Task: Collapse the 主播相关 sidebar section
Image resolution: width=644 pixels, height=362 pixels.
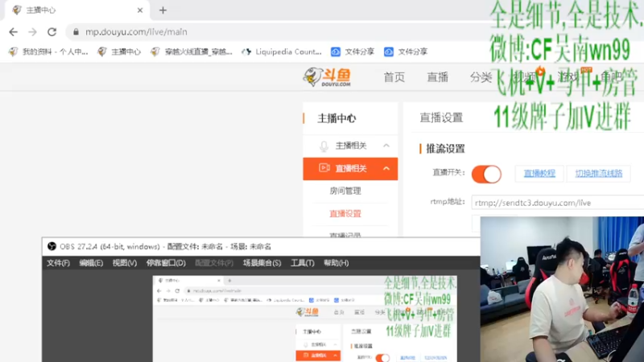Action: click(x=386, y=146)
